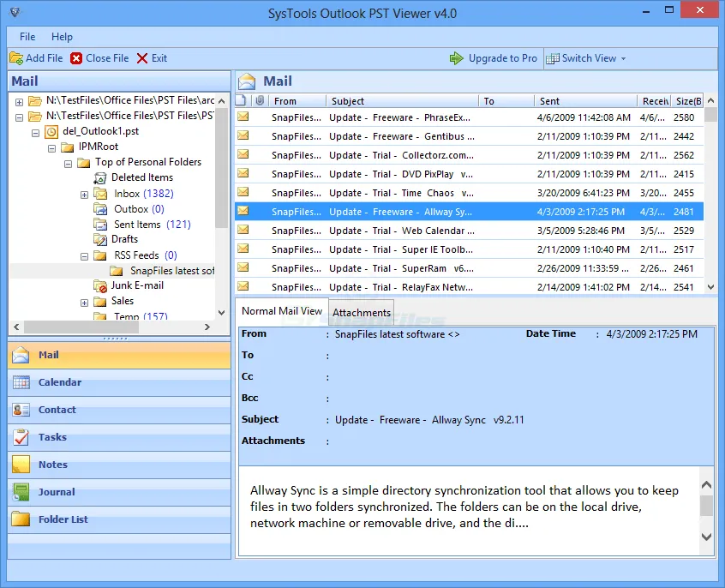Select the Collectorz.com Trial email row

click(469, 155)
